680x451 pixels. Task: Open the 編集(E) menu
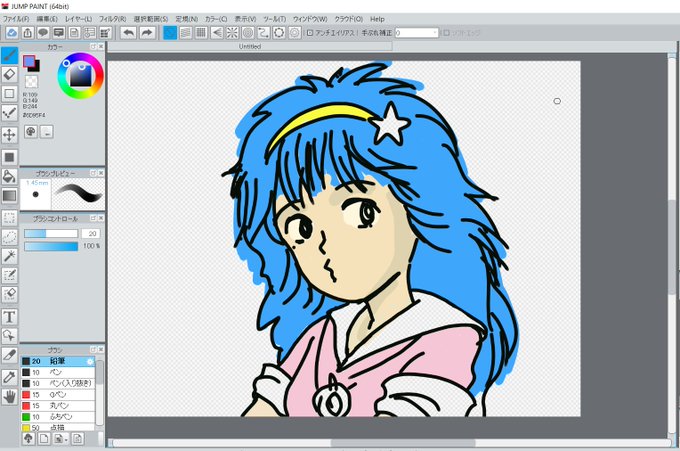[x=47, y=19]
